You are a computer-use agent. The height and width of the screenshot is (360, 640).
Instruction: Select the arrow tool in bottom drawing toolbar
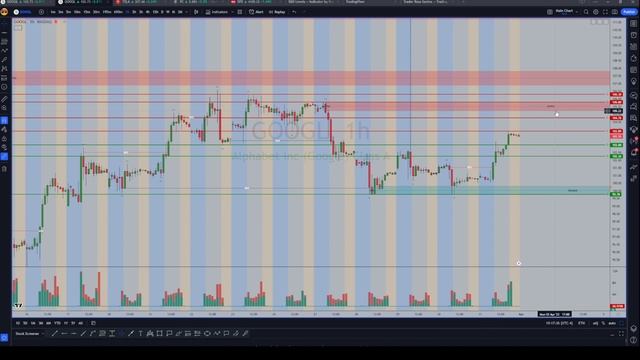[x=131, y=333]
